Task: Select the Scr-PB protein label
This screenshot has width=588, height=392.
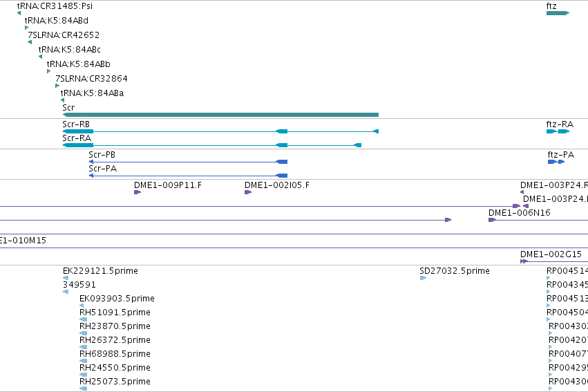Action: pyautogui.click(x=102, y=155)
